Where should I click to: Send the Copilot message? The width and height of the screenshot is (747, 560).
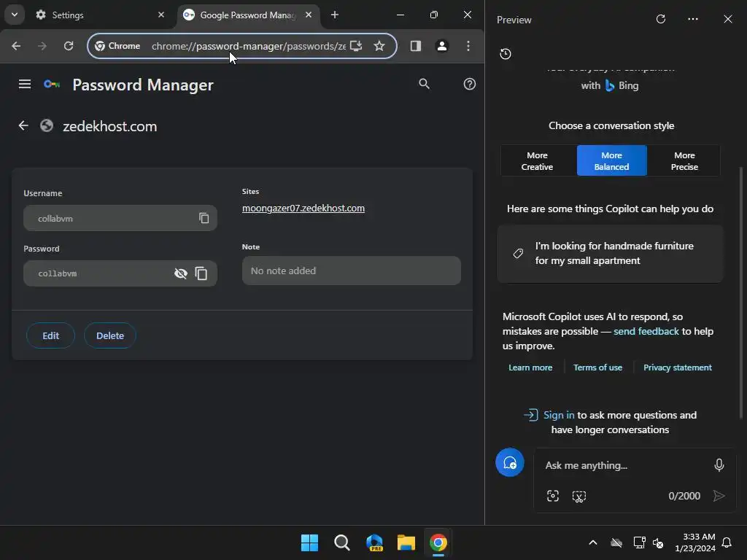pyautogui.click(x=719, y=496)
